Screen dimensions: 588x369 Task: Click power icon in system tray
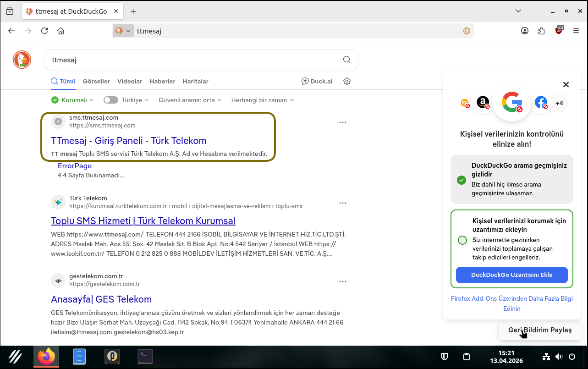coord(572,357)
